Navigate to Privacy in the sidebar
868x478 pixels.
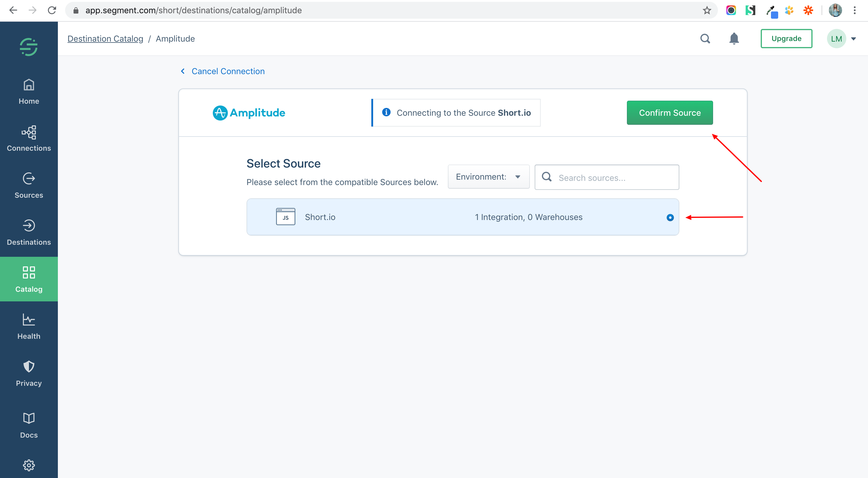pyautogui.click(x=29, y=374)
